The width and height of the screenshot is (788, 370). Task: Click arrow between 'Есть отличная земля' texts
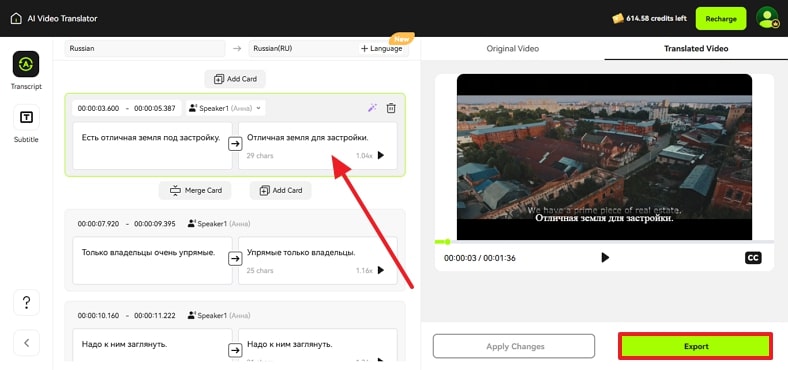click(x=235, y=144)
